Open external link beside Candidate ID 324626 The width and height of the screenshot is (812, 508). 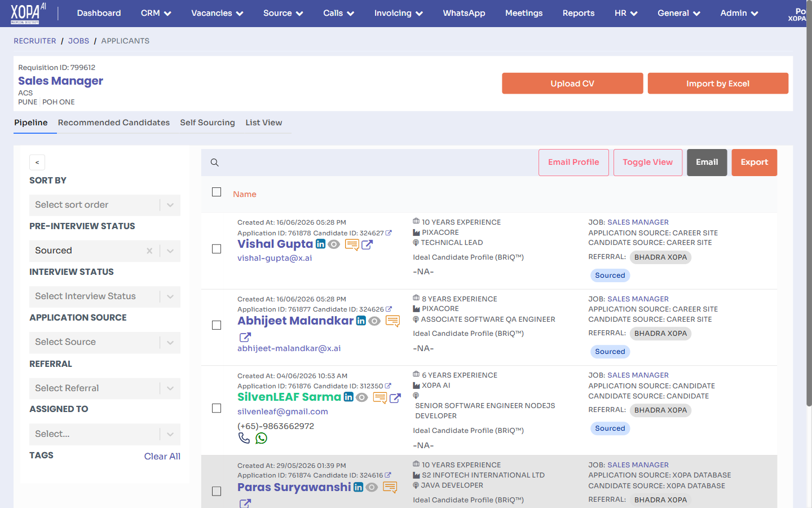click(389, 309)
